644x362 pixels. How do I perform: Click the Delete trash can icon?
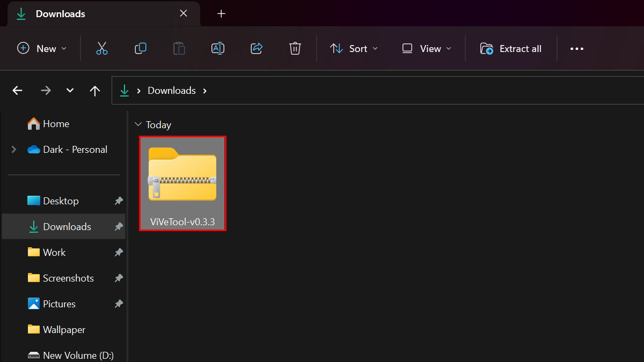coord(295,49)
